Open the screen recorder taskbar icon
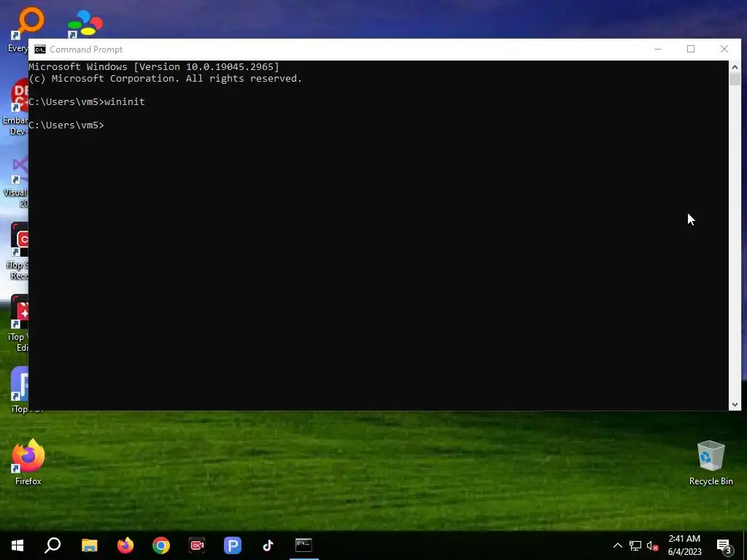The height and width of the screenshot is (560, 747). [x=197, y=545]
